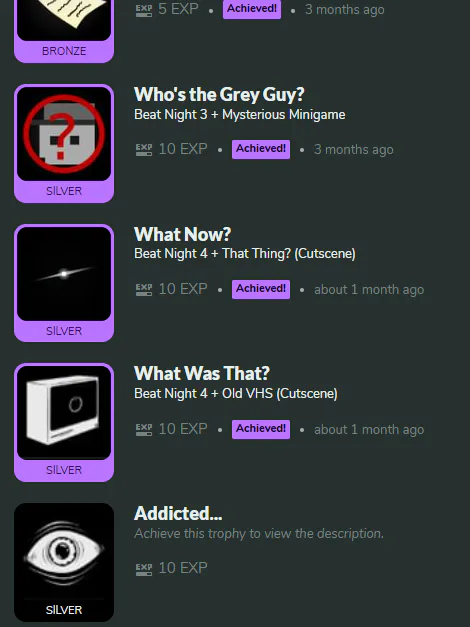Image resolution: width=470 pixels, height=627 pixels.
Task: Click the Who's the Grey Guy trophy icon
Action: click(64, 134)
